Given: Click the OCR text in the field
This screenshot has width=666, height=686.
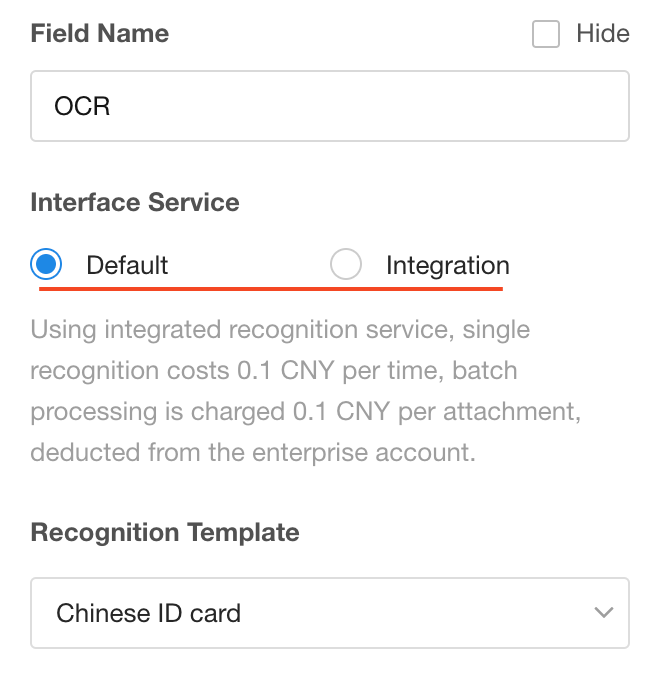Looking at the screenshot, I should point(83,106).
